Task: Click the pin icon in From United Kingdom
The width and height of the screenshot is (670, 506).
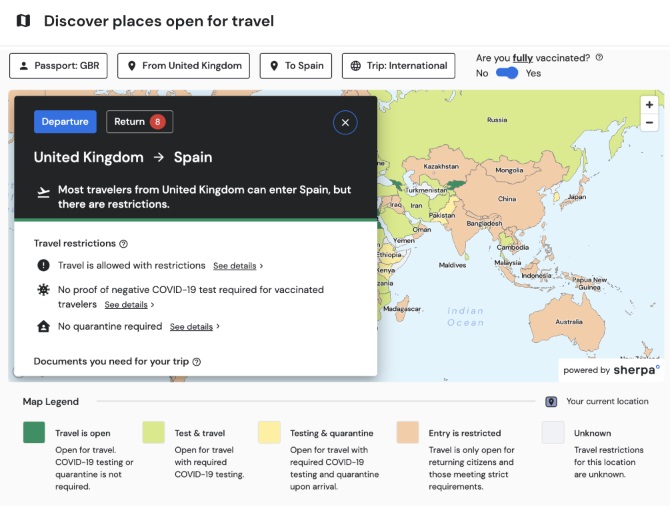Action: (x=132, y=66)
